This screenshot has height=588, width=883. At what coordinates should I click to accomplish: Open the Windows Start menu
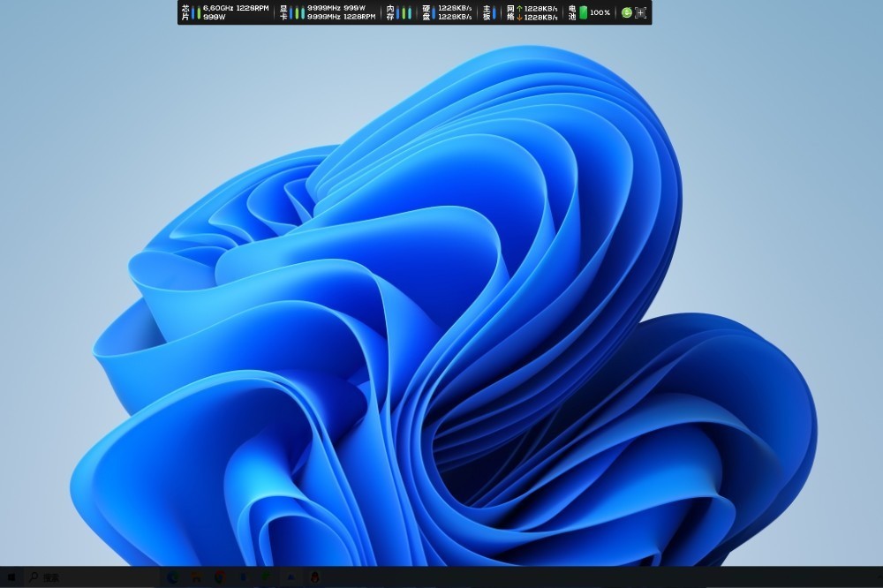pos(11,577)
